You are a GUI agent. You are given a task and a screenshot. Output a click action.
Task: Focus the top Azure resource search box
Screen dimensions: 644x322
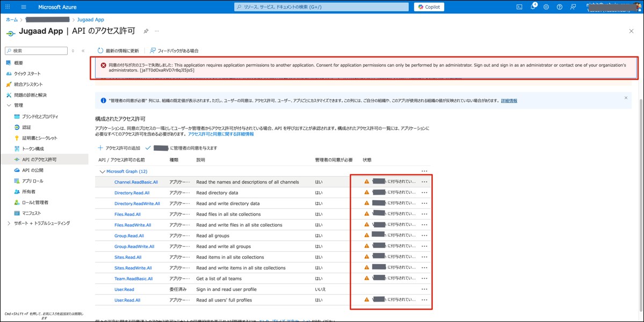(x=321, y=7)
